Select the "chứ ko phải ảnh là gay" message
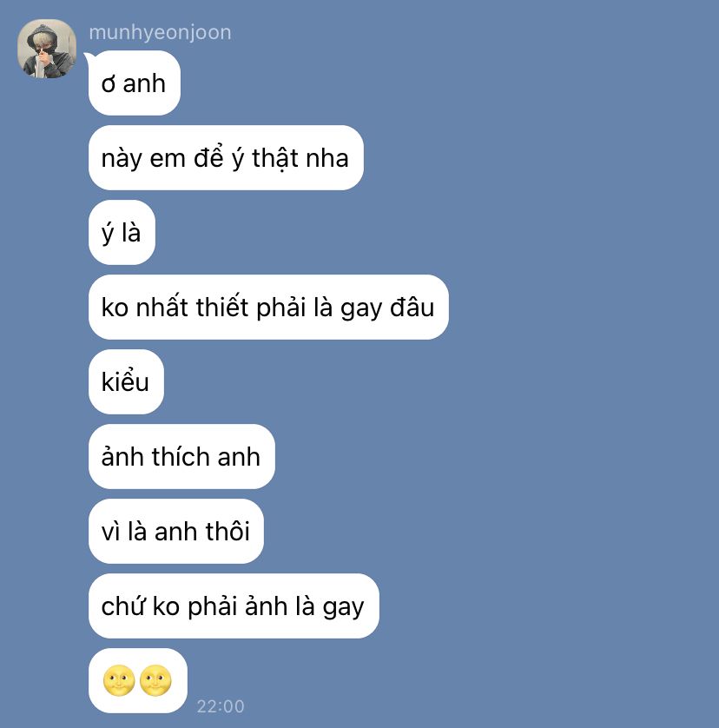719x728 pixels. [234, 606]
